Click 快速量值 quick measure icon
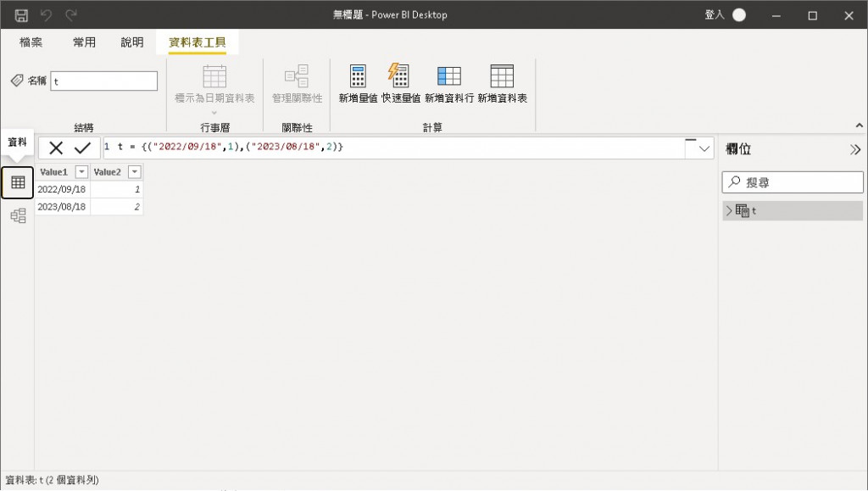Screen dimensions: 868x491 [398, 75]
